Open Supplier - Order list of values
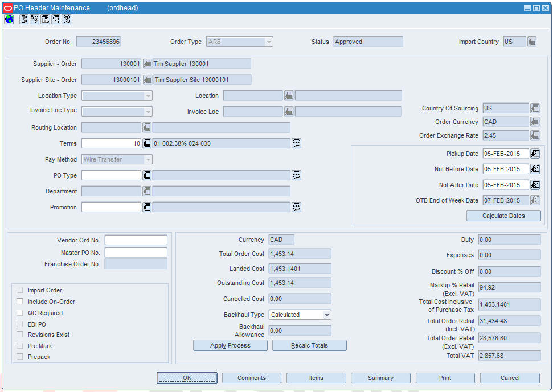 coord(148,64)
